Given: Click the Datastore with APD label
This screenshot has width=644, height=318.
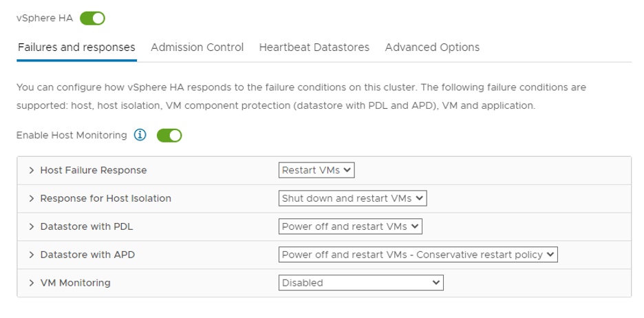Looking at the screenshot, I should click(87, 255).
